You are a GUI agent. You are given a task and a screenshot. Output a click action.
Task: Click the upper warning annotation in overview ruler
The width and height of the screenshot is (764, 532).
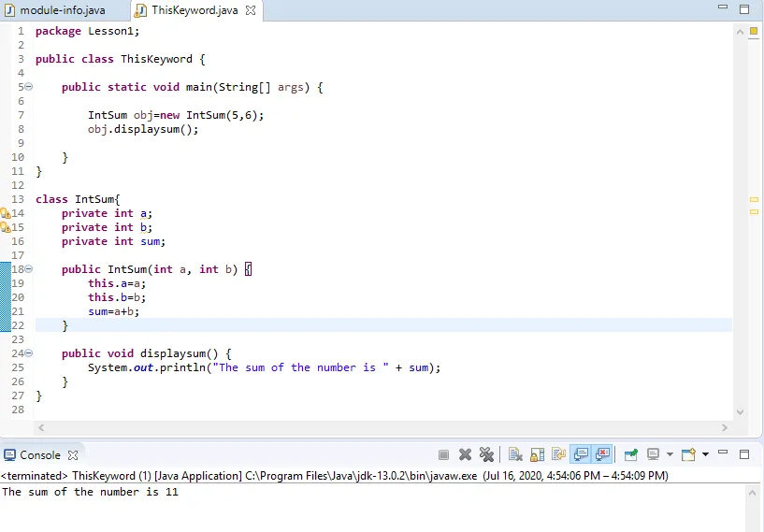pos(754,200)
